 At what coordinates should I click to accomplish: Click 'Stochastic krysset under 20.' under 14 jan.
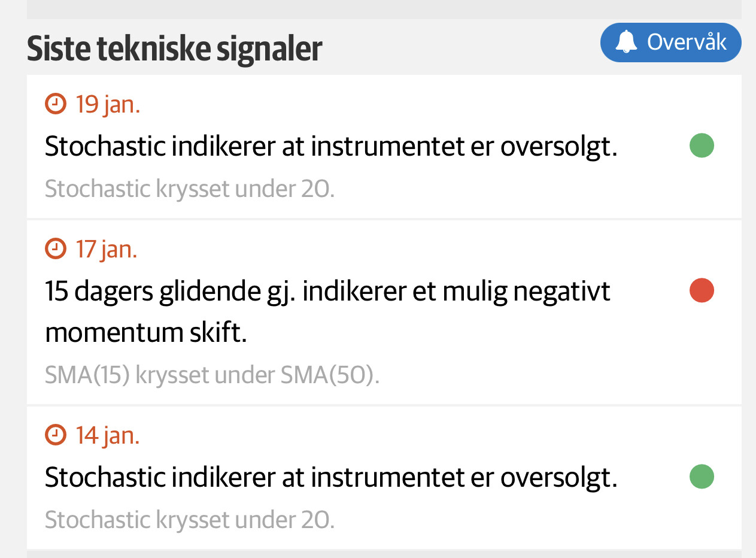click(x=189, y=520)
